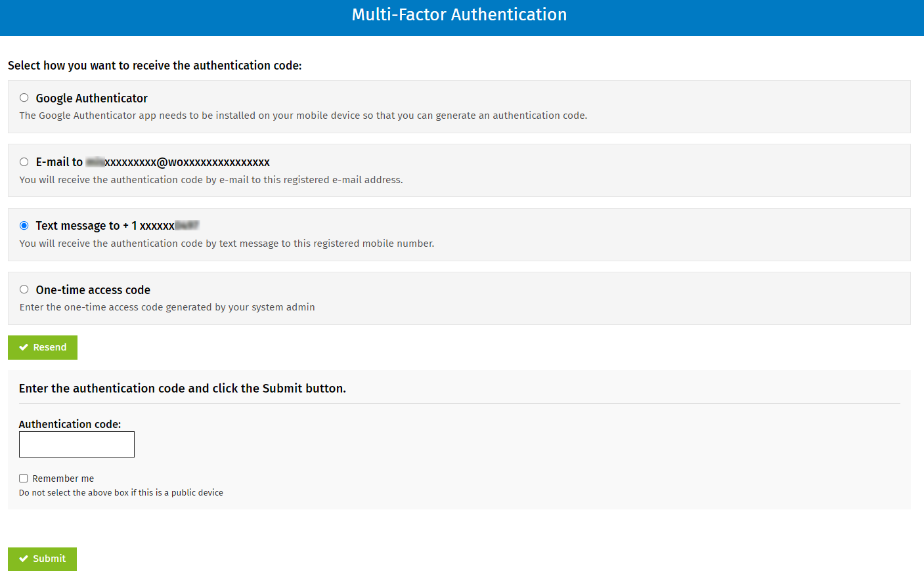Enable the Remember me checkbox
This screenshot has width=924, height=575.
point(24,479)
